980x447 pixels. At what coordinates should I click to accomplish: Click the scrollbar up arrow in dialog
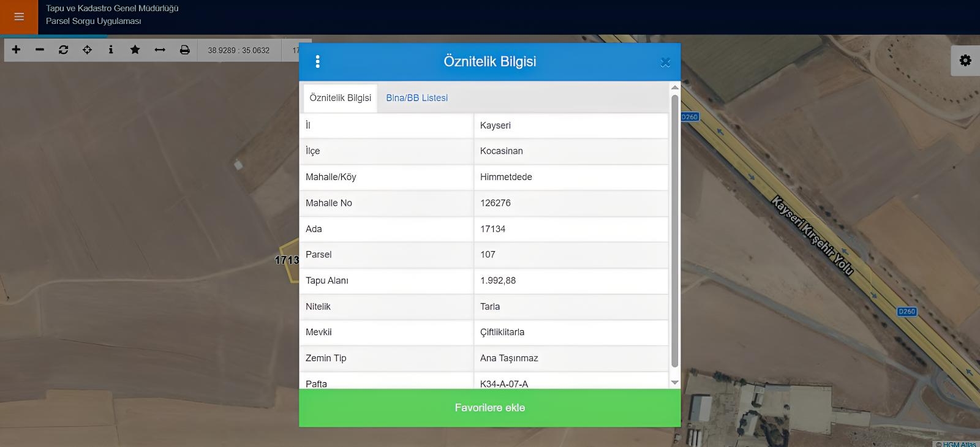(675, 88)
